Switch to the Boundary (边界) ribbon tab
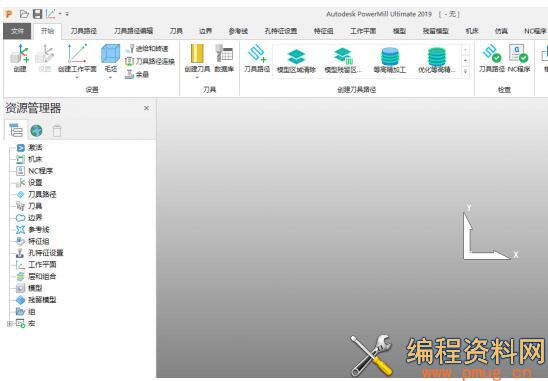This screenshot has height=381, width=548. point(206,31)
